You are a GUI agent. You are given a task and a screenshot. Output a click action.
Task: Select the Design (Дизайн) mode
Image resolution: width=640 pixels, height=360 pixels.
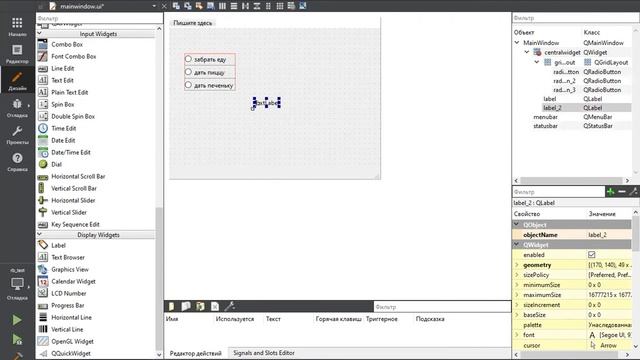17,81
